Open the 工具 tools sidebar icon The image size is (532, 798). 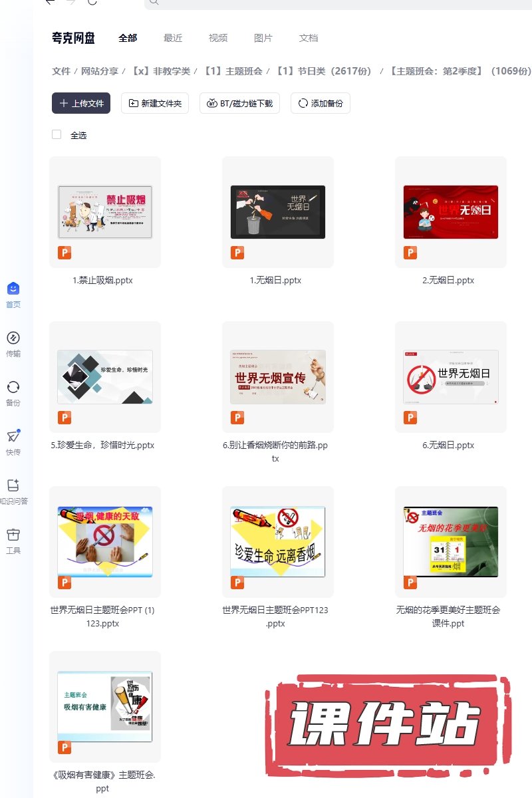pyautogui.click(x=13, y=535)
